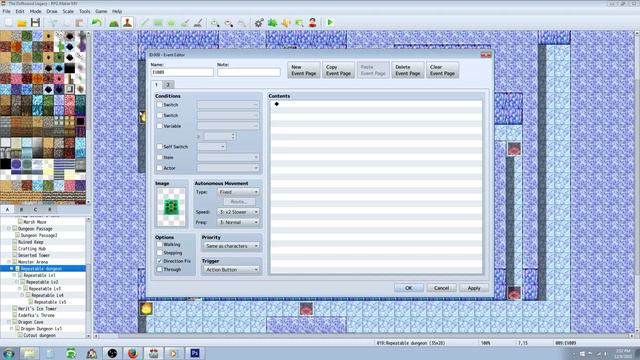Enable the Item condition checkbox
Image resolution: width=640 pixels, height=360 pixels.
tap(160, 157)
